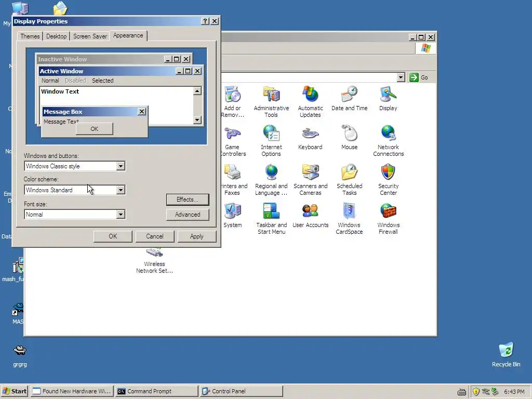
Task: Expand Font size dropdown
Action: 121,214
